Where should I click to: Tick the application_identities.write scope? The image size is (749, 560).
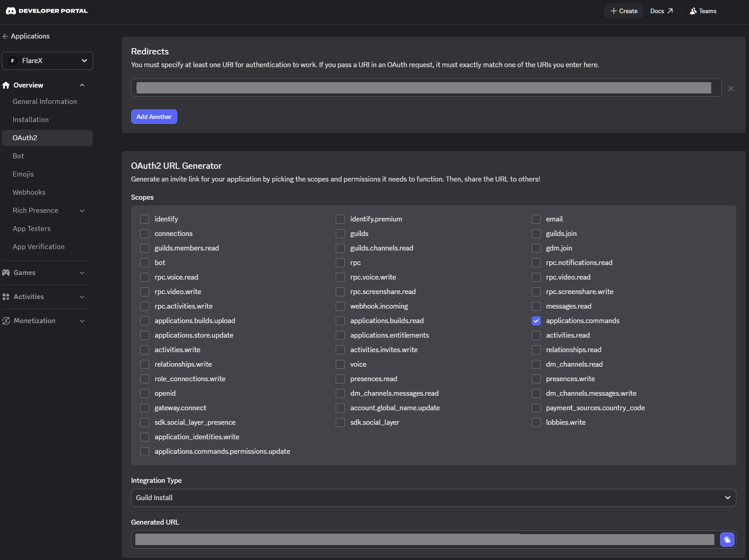(145, 437)
